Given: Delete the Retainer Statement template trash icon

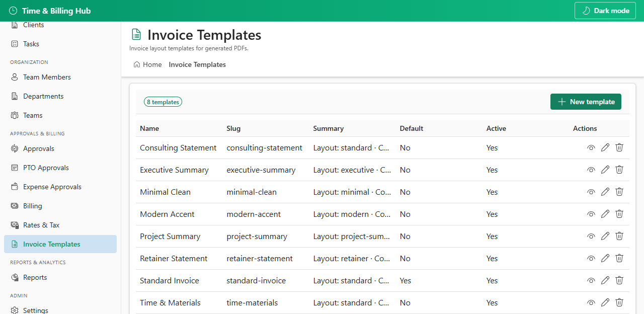Looking at the screenshot, I should (619, 259).
